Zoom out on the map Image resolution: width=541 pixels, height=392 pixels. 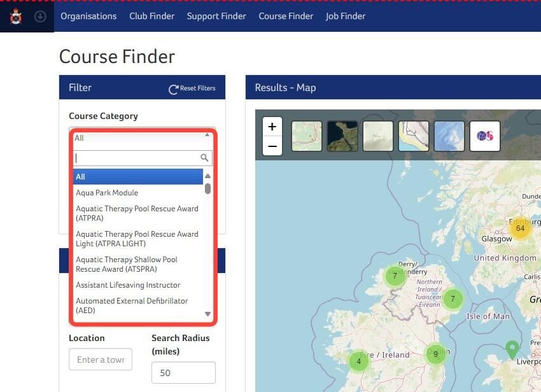(x=272, y=146)
